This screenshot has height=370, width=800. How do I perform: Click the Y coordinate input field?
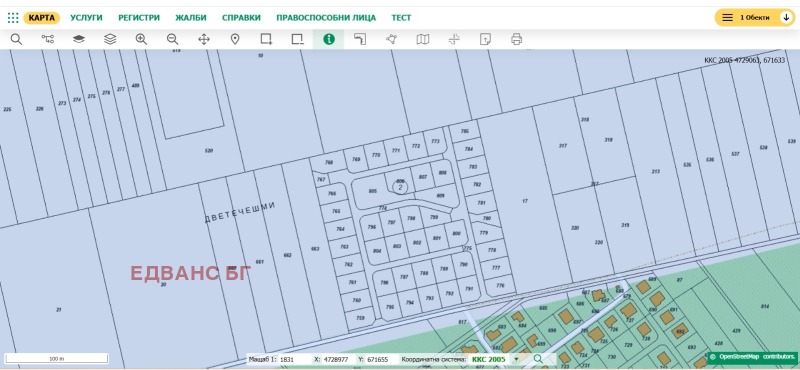point(382,359)
